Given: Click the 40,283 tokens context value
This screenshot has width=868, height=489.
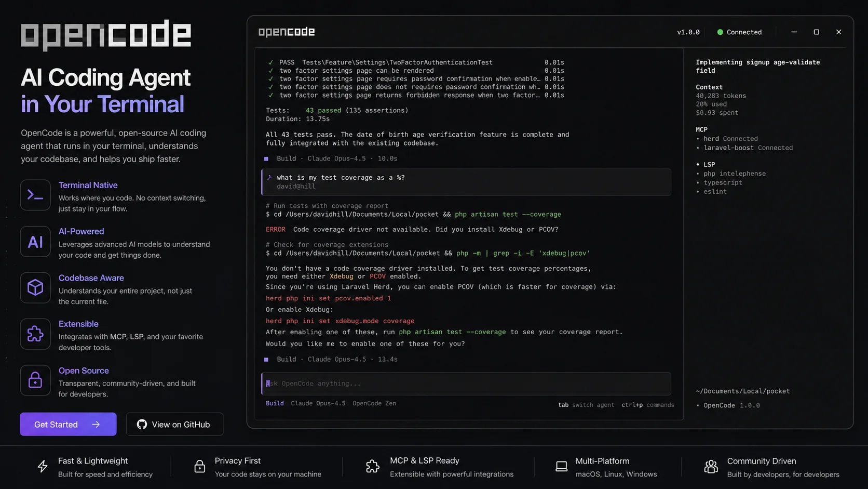Looking at the screenshot, I should (721, 96).
